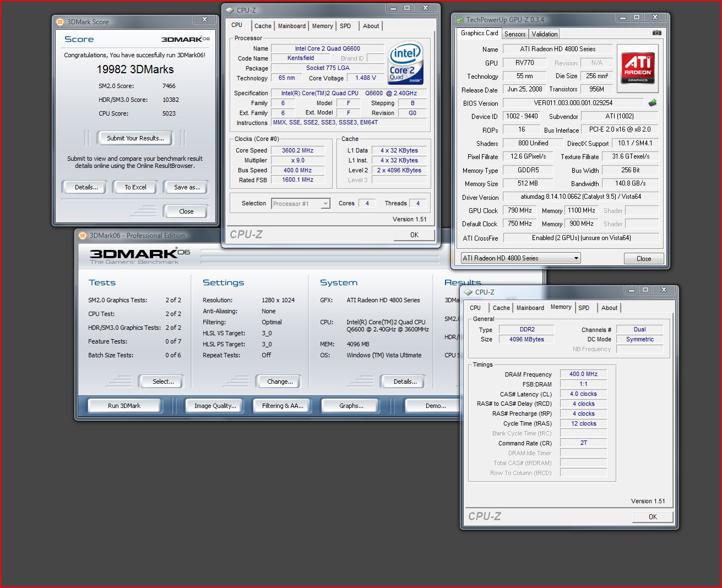This screenshot has width=722, height=588.
Task: Click the ATI Radeon logo in GPU-Z
Action: tap(638, 67)
